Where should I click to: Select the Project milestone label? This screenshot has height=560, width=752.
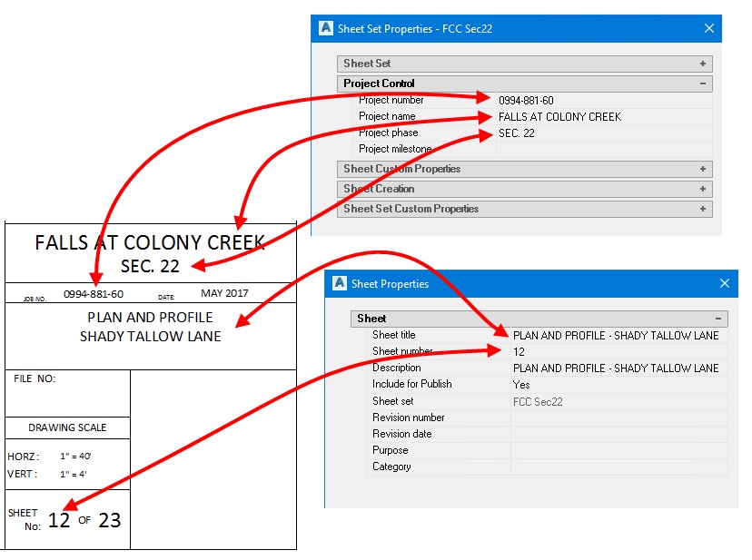[395, 149]
